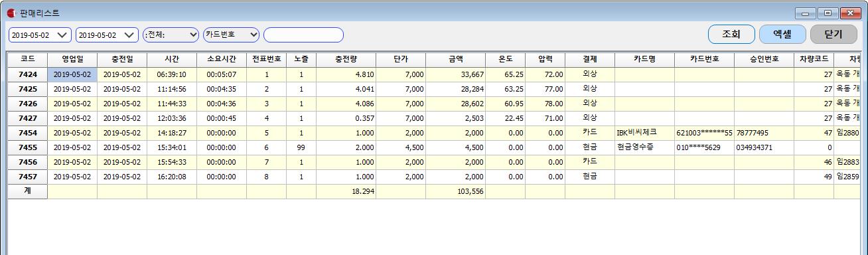Click the 카드번호 column header

pyautogui.click(x=705, y=59)
